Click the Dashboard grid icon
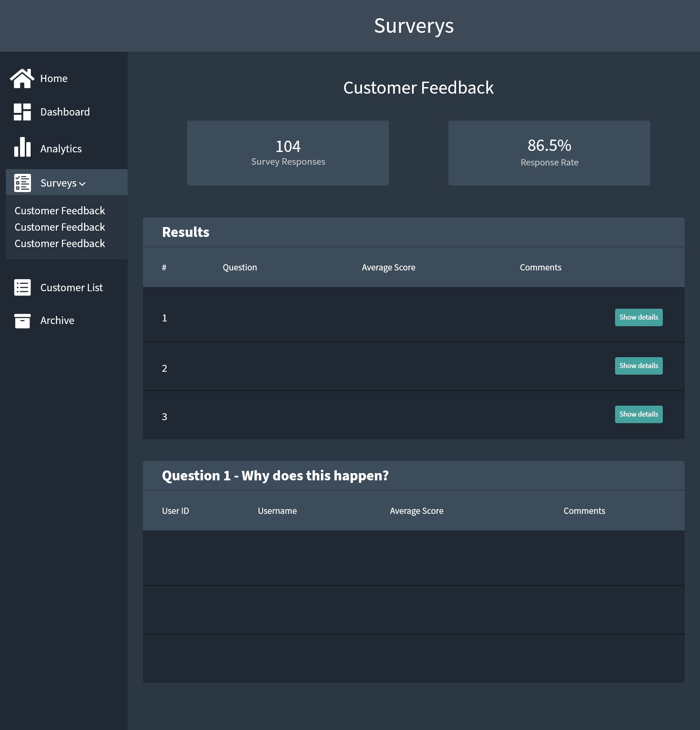Screen dimensions: 700x730 22,112
